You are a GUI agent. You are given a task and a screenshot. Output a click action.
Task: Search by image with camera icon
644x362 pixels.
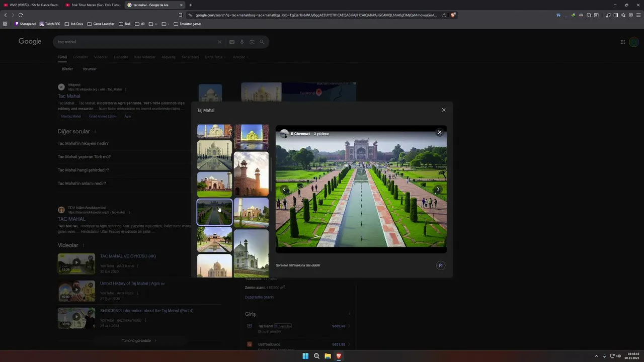(252, 42)
